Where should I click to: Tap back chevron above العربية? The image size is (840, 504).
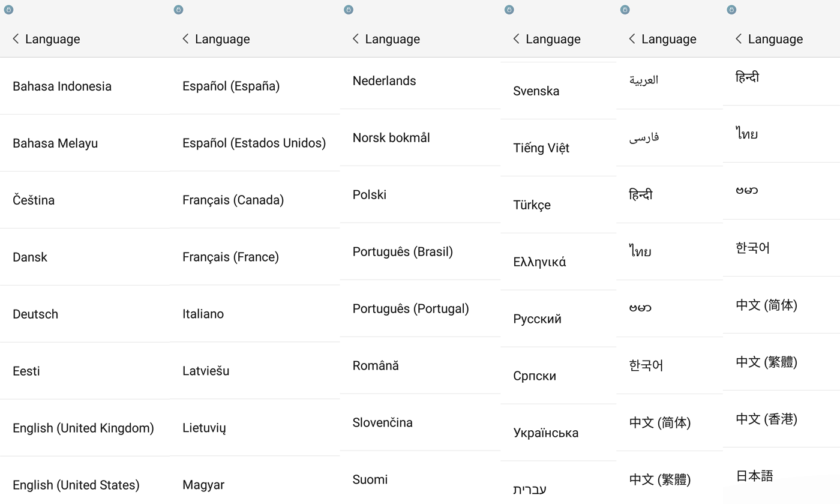[x=632, y=39]
